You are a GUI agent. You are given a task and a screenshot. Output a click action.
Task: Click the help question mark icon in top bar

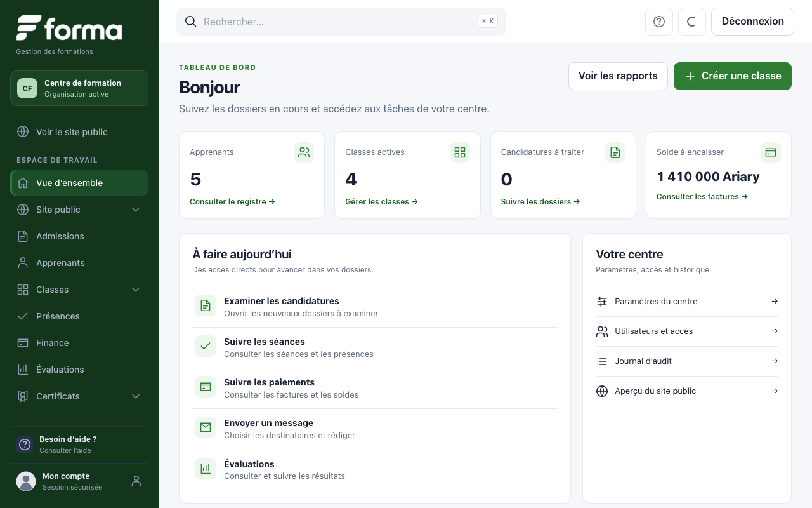659,22
